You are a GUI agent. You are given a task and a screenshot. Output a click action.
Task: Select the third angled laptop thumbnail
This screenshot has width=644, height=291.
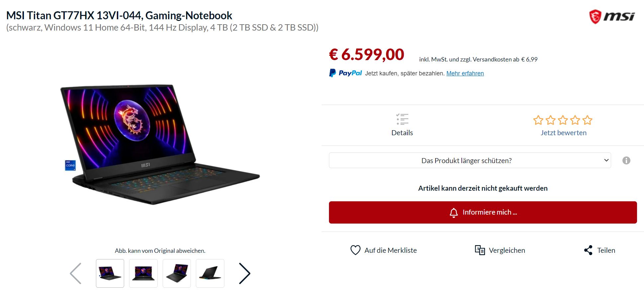[177, 273]
